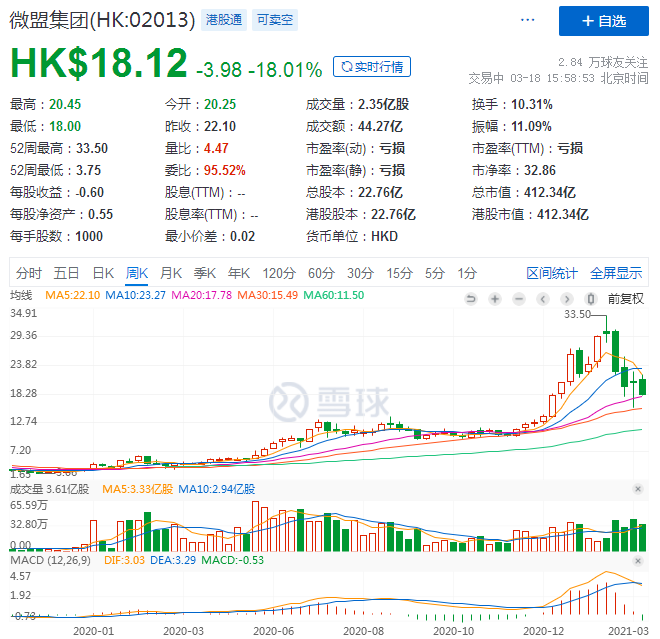Show the 60分 interval chart
This screenshot has width=660, height=639.
321,273
